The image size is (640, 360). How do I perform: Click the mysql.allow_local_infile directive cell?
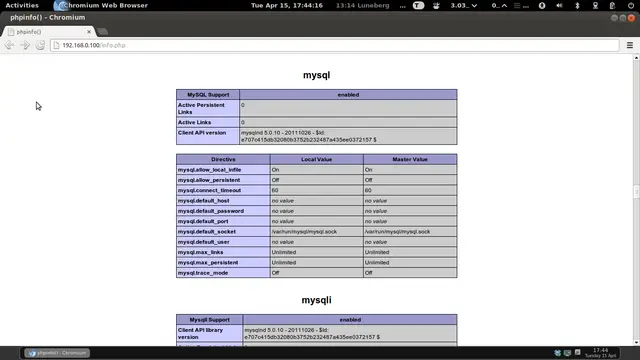[x=223, y=170]
